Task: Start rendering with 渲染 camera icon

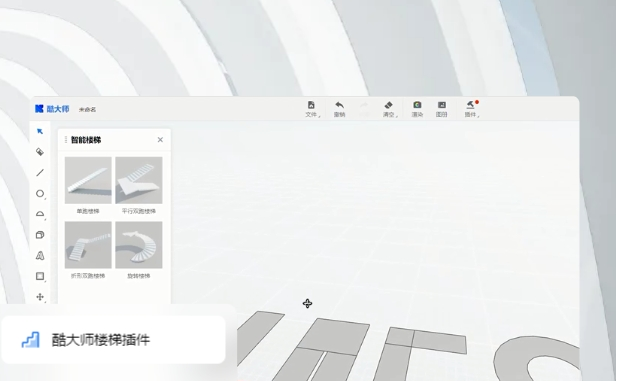Action: (x=417, y=109)
